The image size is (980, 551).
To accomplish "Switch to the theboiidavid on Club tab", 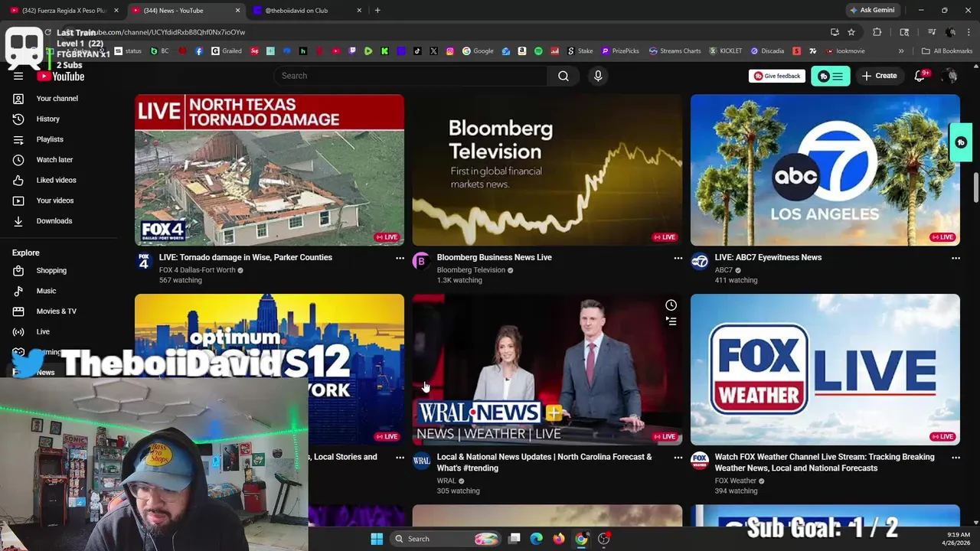I will (305, 11).
